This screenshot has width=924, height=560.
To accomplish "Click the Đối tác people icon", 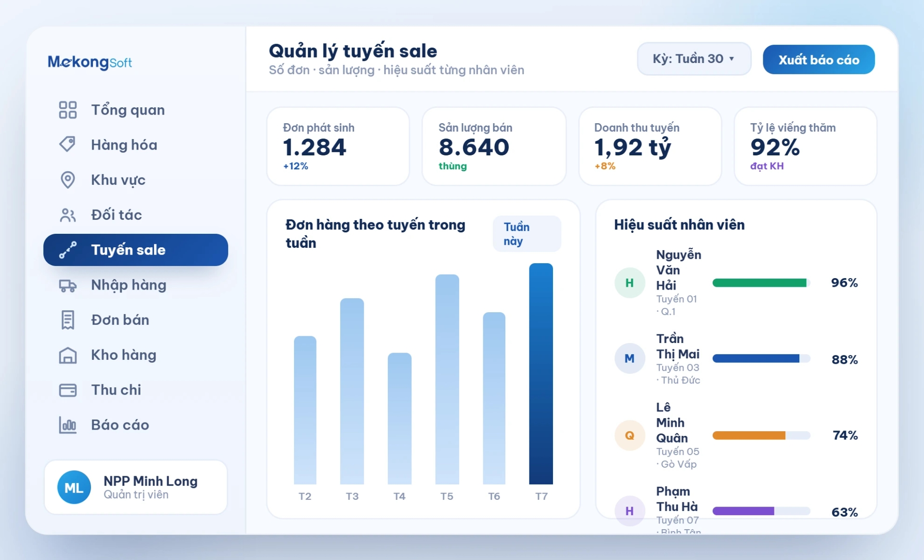I will coord(67,215).
